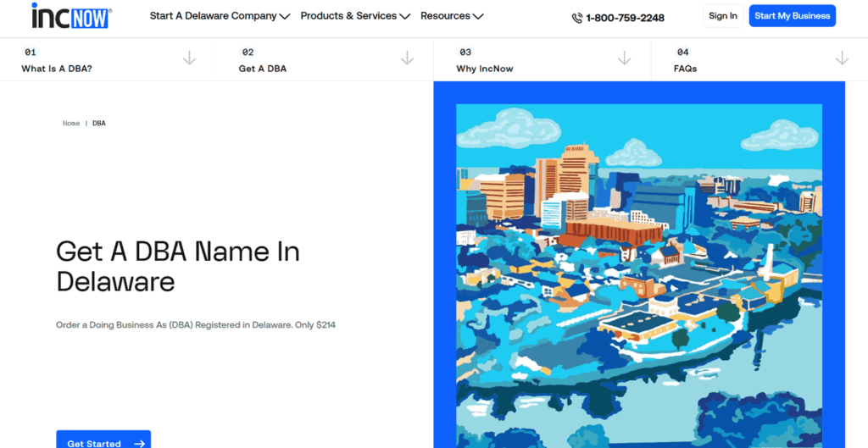The width and height of the screenshot is (868, 448).
Task: Click the Start My Business button
Action: 793,16
